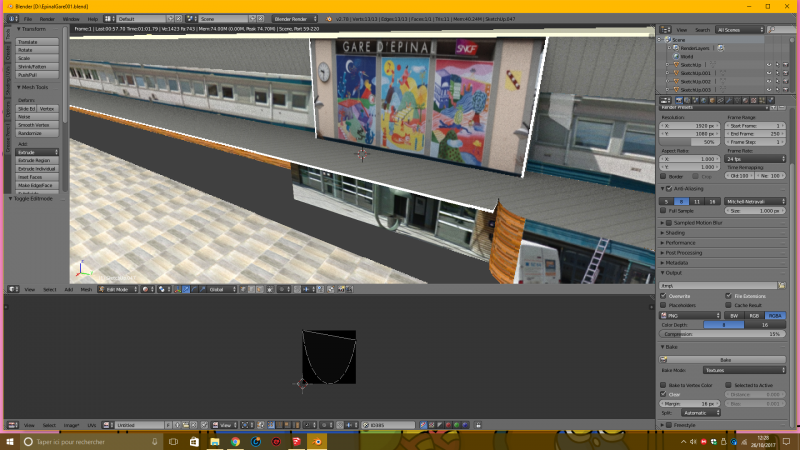The width and height of the screenshot is (800, 450).
Task: Open the Blender Render engine dropdown
Action: point(295,19)
